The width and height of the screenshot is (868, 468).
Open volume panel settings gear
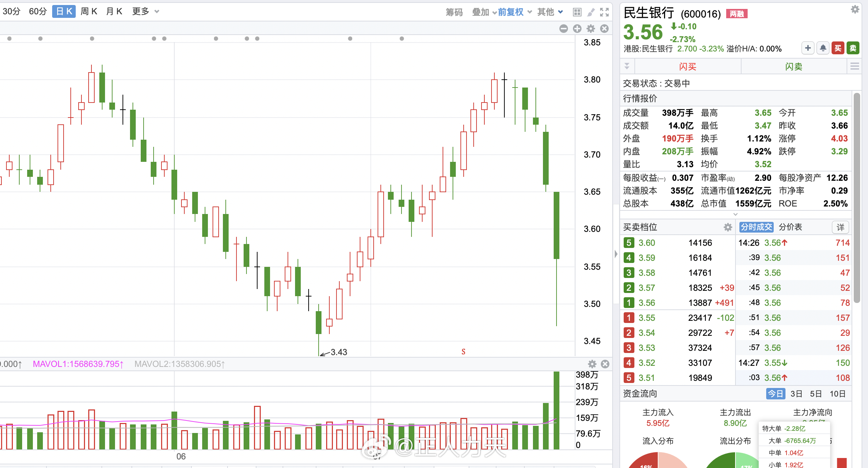[592, 364]
